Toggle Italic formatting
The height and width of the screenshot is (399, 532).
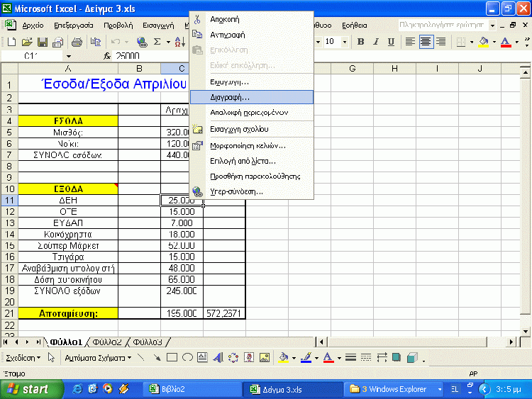click(x=376, y=42)
